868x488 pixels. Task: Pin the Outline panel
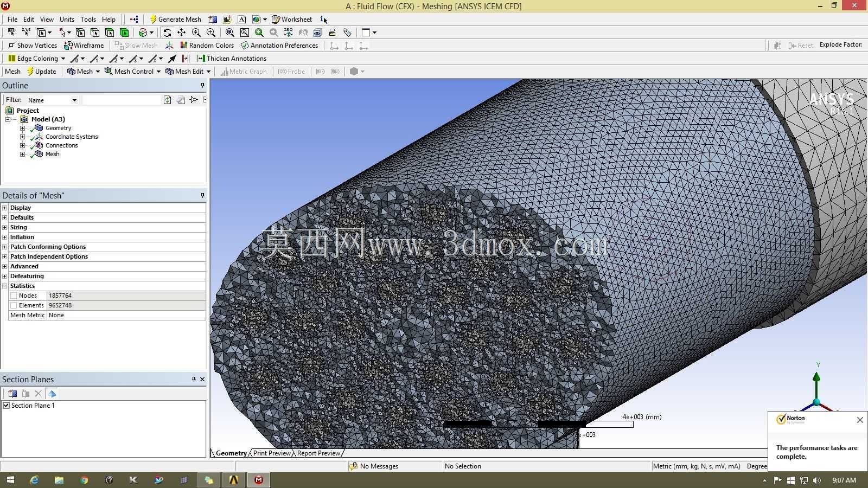tap(202, 85)
